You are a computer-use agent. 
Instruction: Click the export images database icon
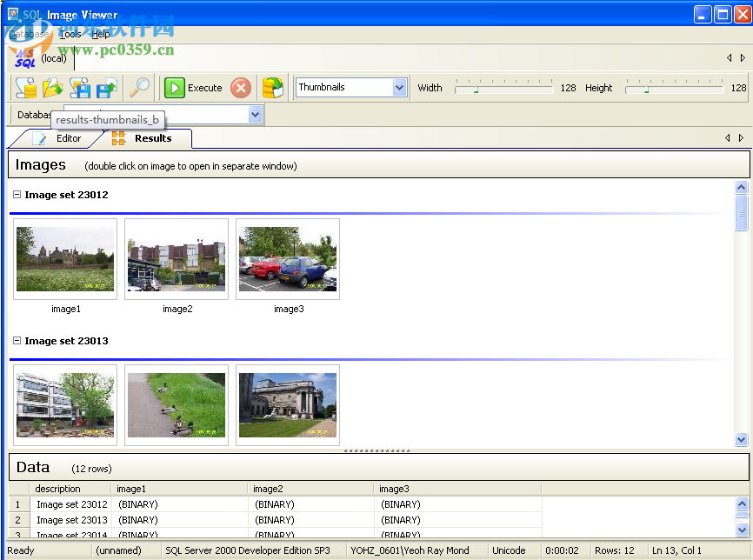(x=272, y=88)
